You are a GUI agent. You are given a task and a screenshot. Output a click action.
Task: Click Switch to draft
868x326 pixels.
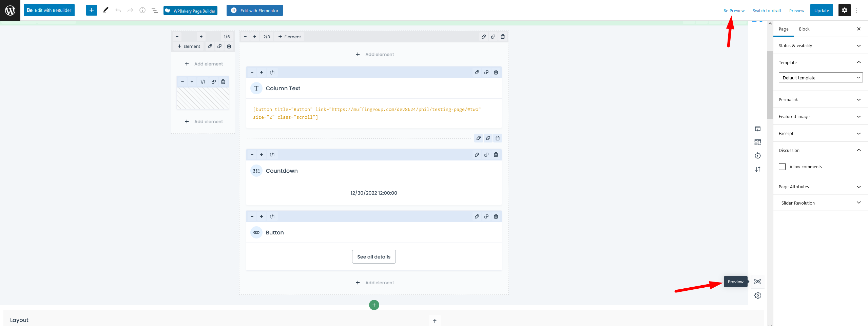[767, 11]
